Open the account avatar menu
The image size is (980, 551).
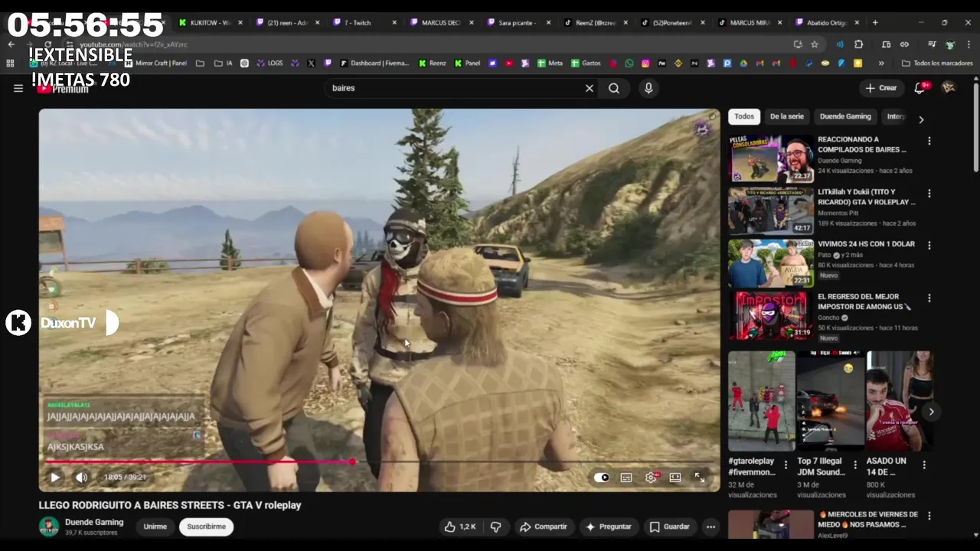(949, 88)
